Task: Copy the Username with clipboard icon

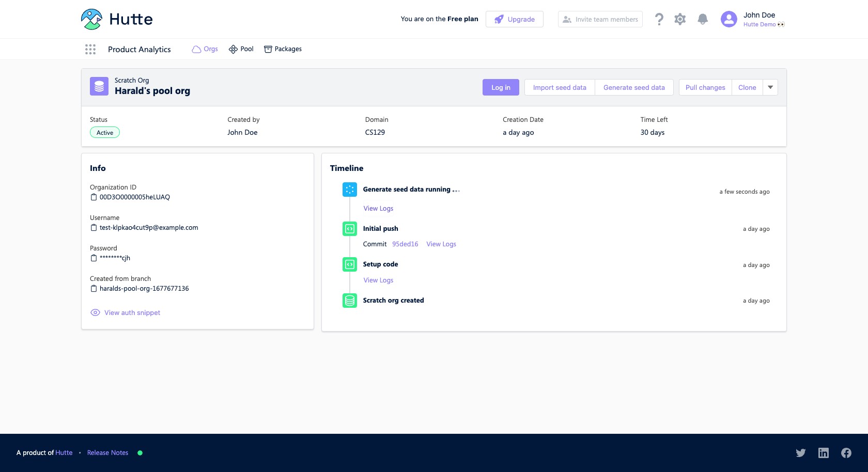Action: 94,228
